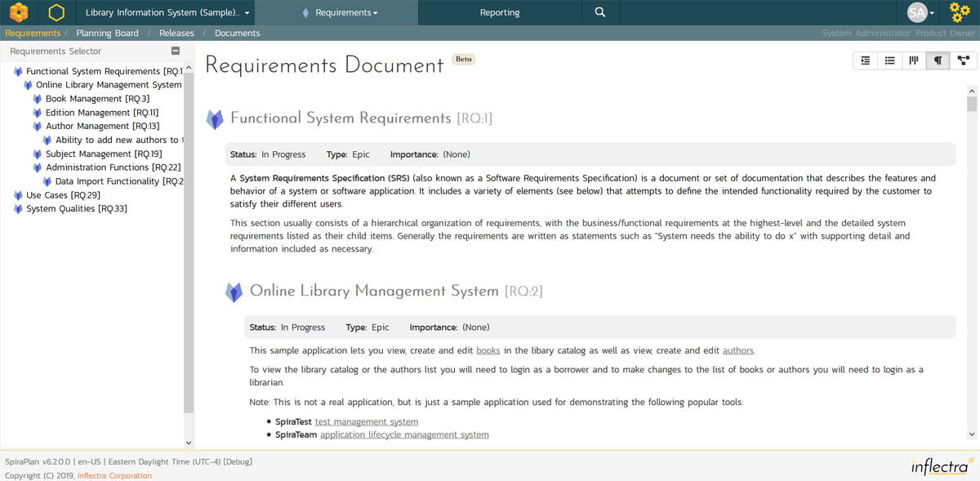Open the SpiraPlan orange cubes home icon

coord(19,12)
